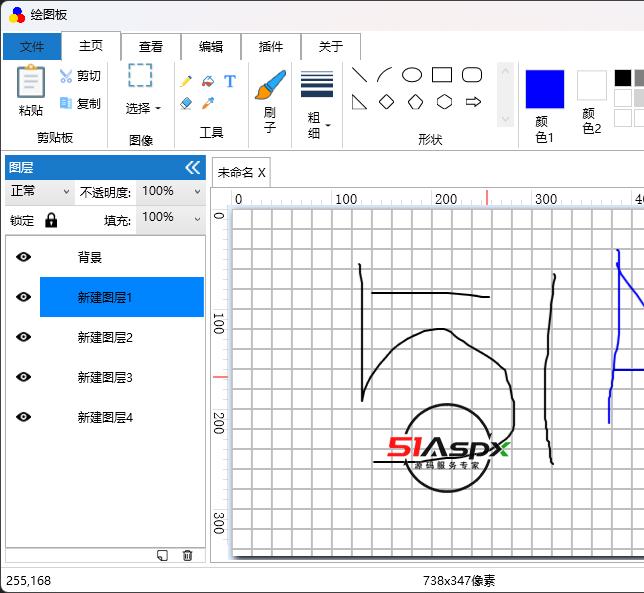Click the delete layer trash icon

click(x=187, y=555)
